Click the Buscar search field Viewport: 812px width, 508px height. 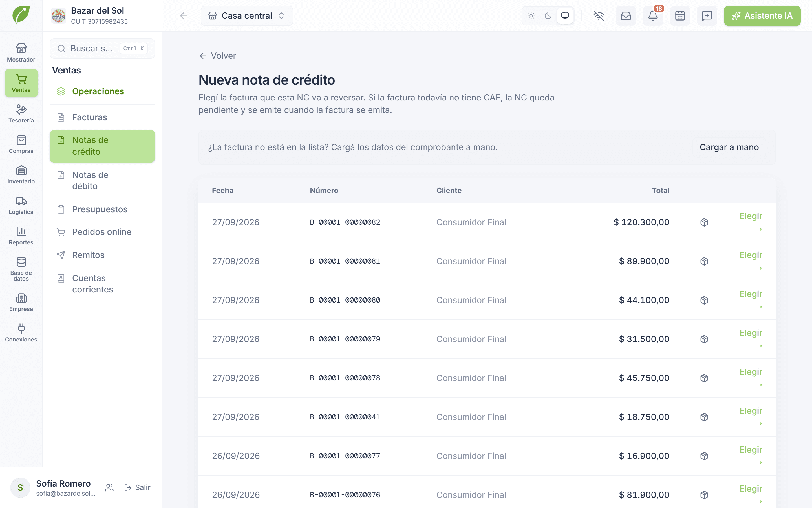point(102,48)
